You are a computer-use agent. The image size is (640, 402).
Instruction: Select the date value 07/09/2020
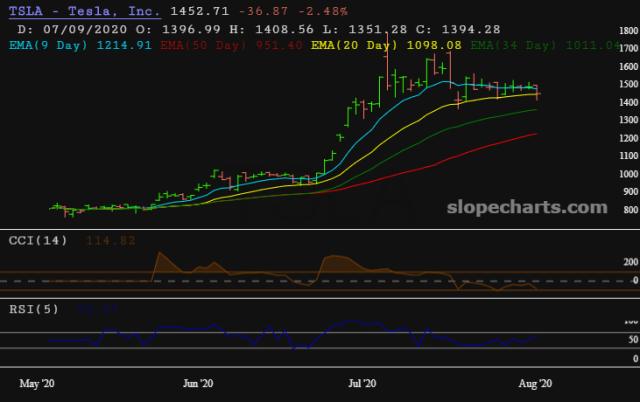(85, 29)
